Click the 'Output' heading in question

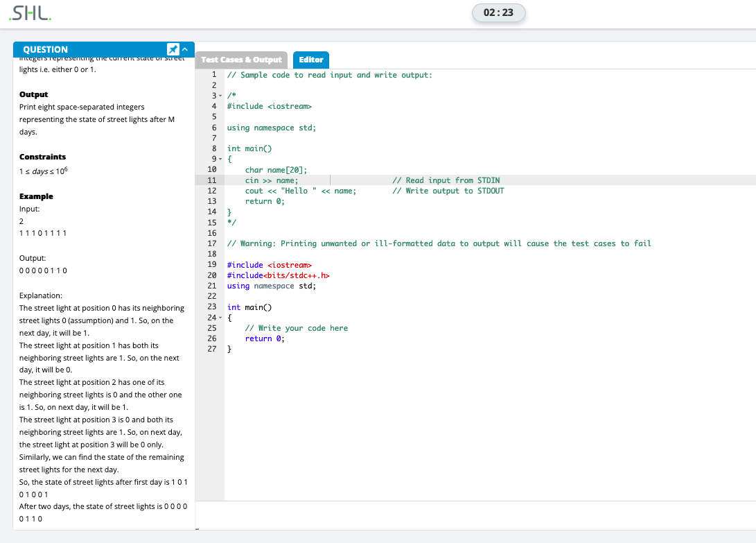[x=34, y=94]
